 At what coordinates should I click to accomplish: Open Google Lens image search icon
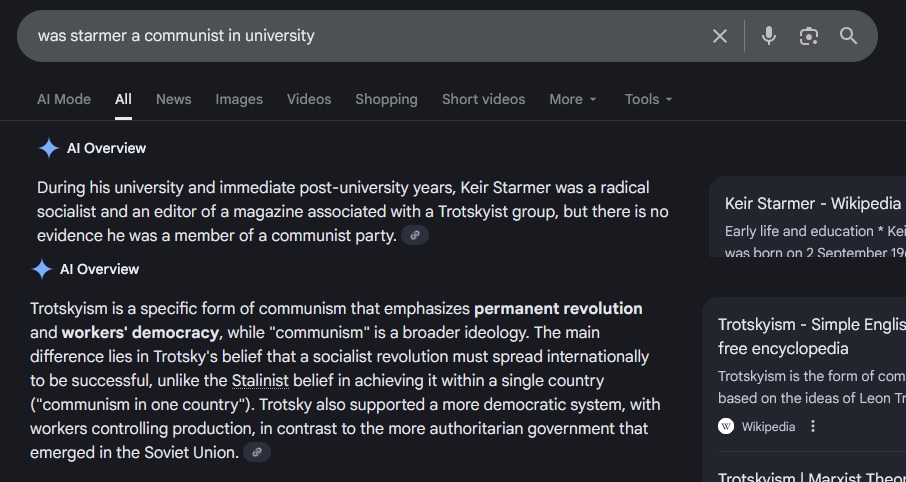(x=808, y=36)
